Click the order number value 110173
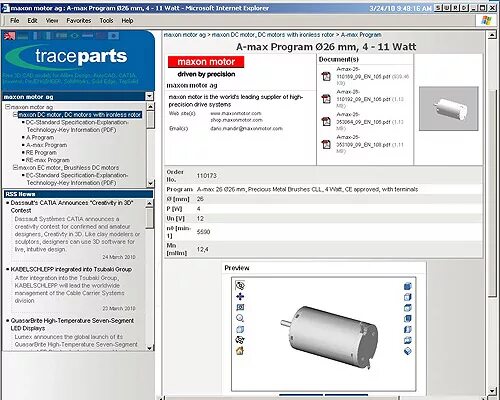 coord(207,176)
